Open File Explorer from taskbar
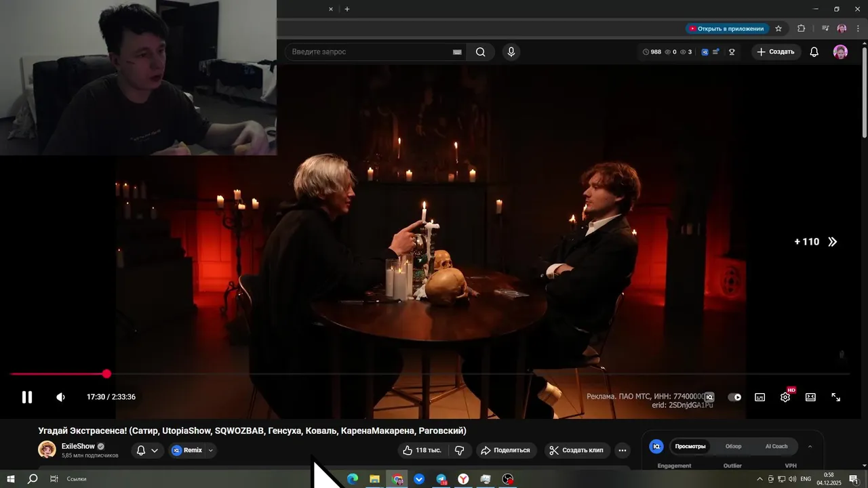The image size is (868, 488). [x=374, y=479]
